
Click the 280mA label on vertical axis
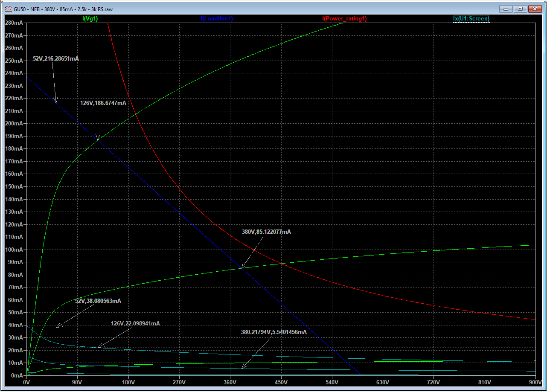[14, 23]
